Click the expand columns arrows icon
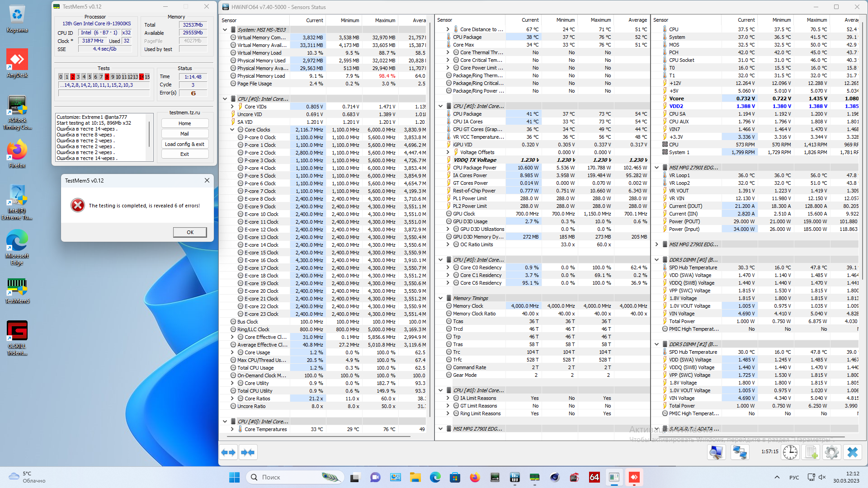 [228, 452]
